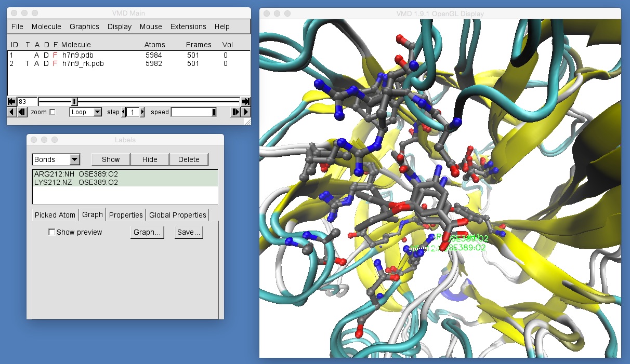
Task: Play the animation forward
Action: 246,112
